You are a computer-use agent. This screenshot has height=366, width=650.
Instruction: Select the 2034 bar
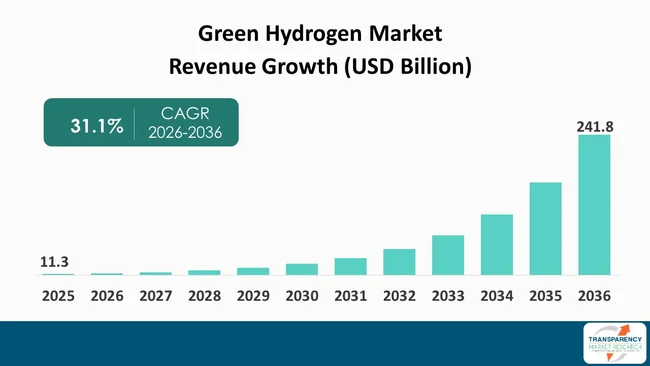[x=497, y=245]
